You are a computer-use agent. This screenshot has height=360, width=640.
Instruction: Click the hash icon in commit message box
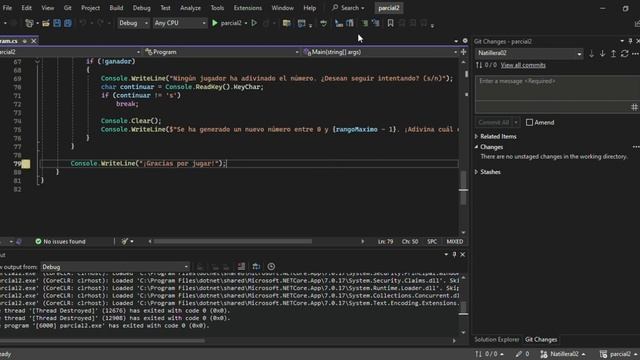pyautogui.click(x=634, y=107)
